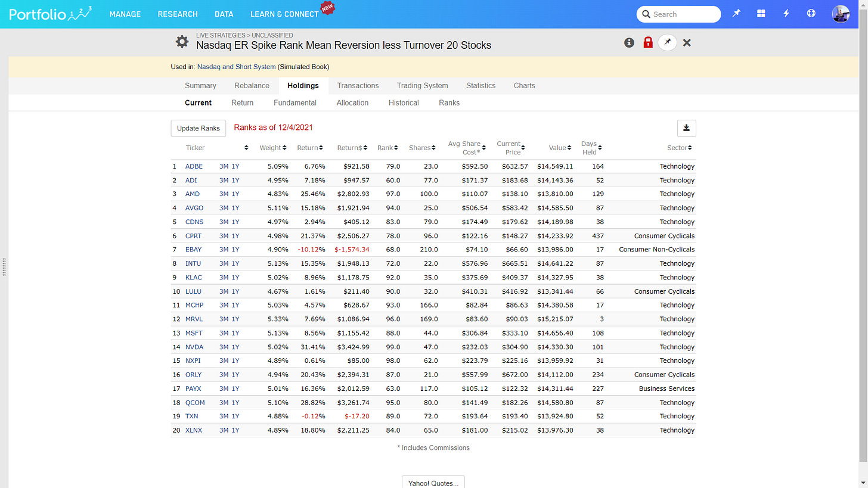Open the MANAGE menu
868x488 pixels.
point(125,14)
